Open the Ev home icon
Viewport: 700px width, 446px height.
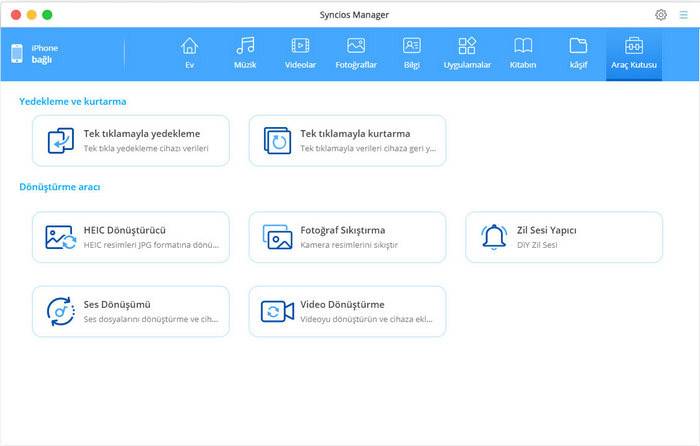[189, 46]
